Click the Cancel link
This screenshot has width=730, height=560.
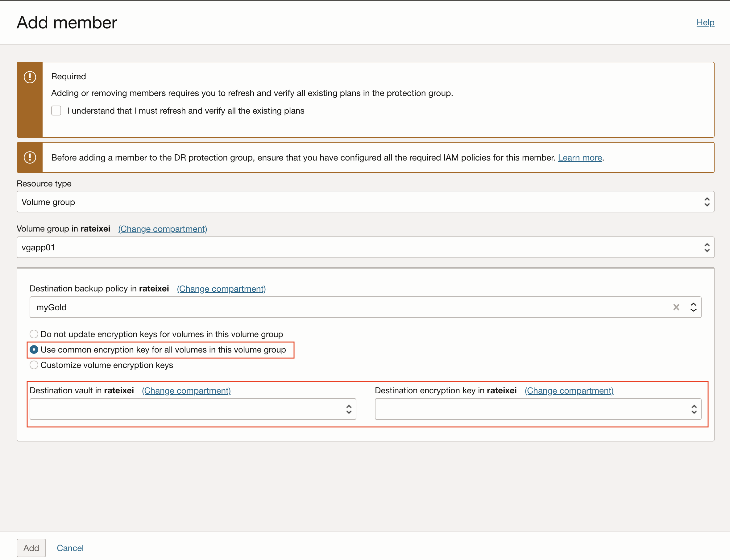point(70,548)
